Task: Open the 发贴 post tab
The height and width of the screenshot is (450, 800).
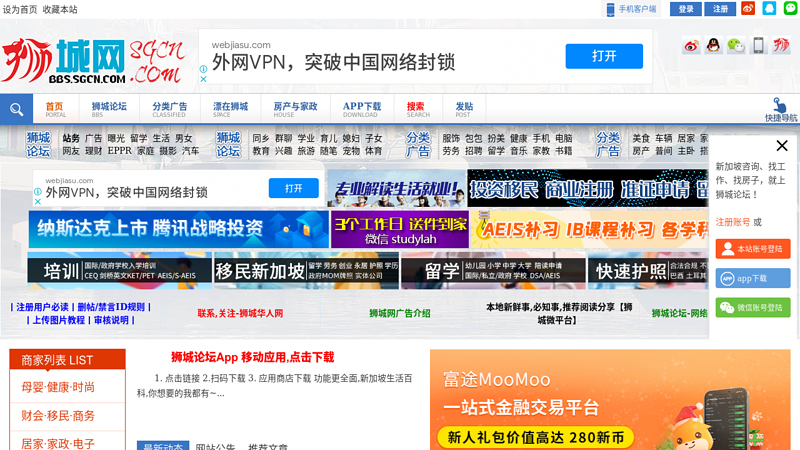Action: pyautogui.click(x=464, y=109)
